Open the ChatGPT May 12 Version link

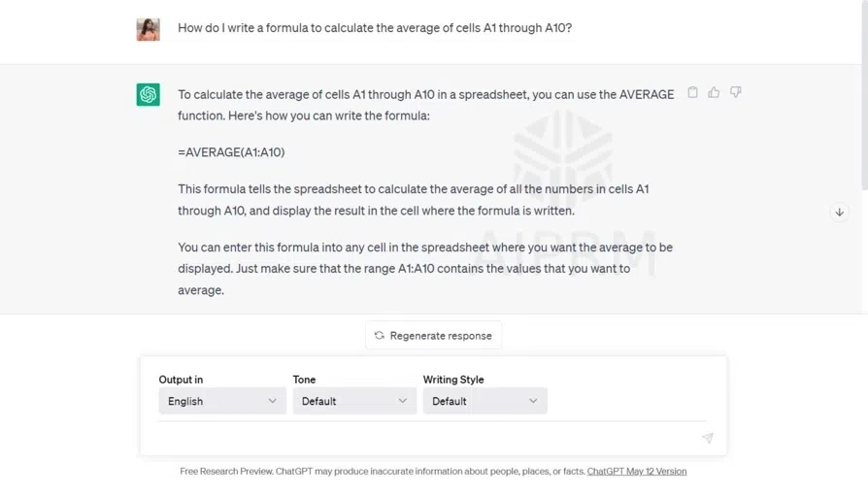point(636,472)
